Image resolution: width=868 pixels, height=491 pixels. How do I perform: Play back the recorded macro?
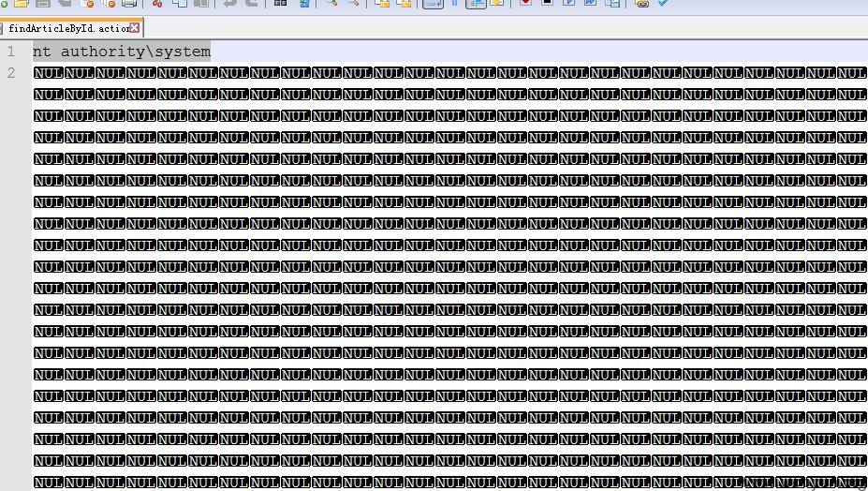[x=568, y=3]
